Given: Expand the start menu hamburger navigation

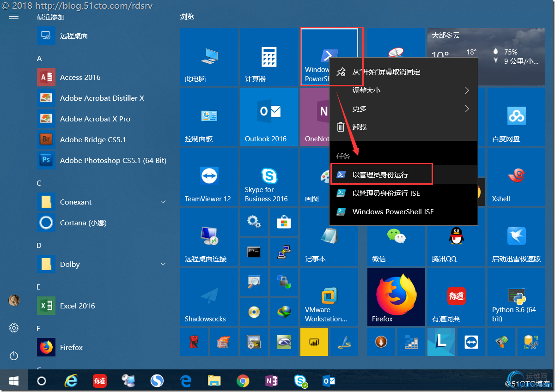Looking at the screenshot, I should pyautogui.click(x=14, y=17).
